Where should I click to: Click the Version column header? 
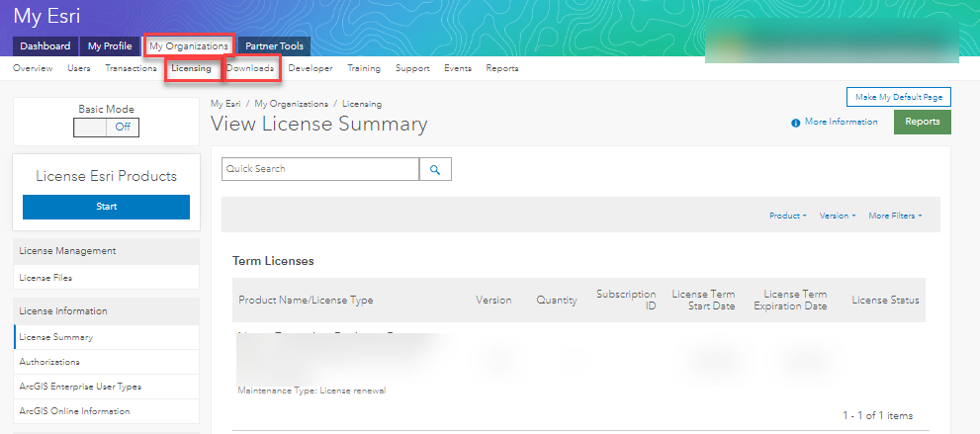493,301
